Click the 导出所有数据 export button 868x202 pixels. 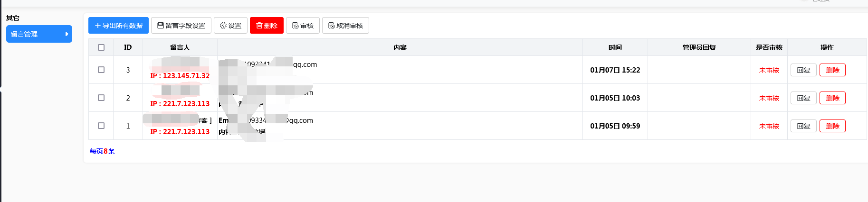click(118, 26)
